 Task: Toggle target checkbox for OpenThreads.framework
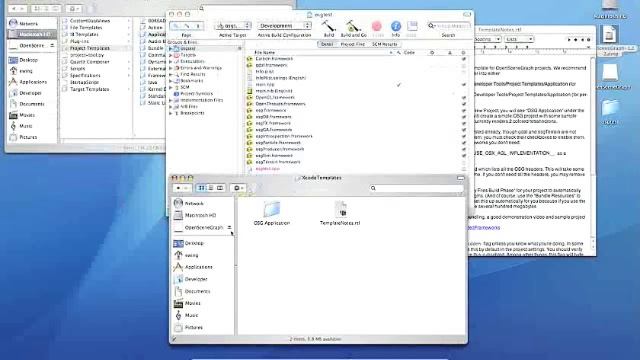pos(463,104)
